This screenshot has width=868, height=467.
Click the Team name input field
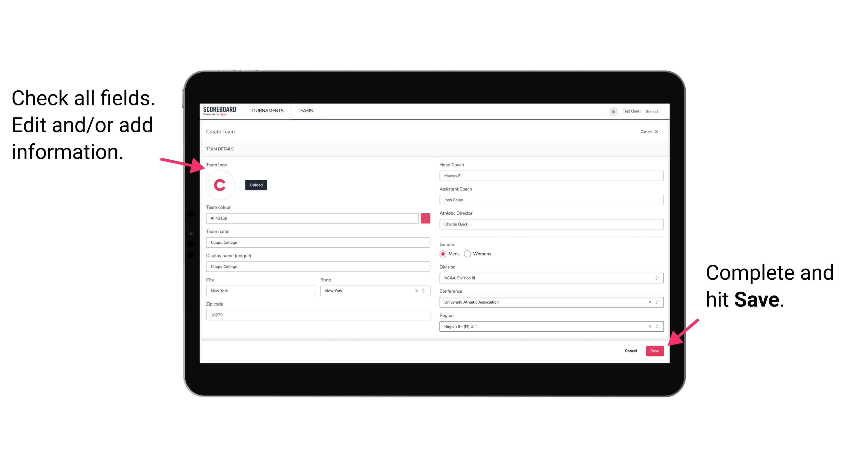(x=318, y=242)
